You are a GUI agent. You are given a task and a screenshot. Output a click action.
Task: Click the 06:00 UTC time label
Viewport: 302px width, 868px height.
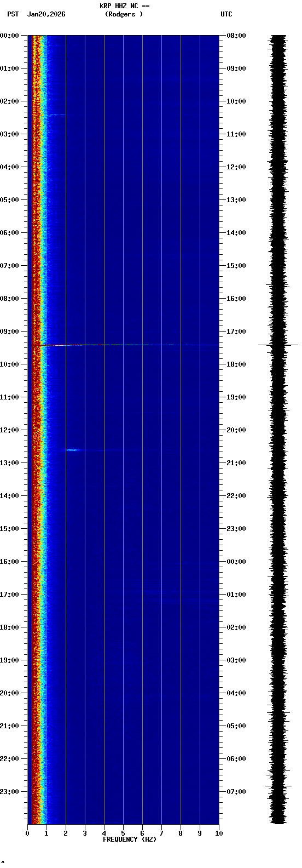[236, 759]
